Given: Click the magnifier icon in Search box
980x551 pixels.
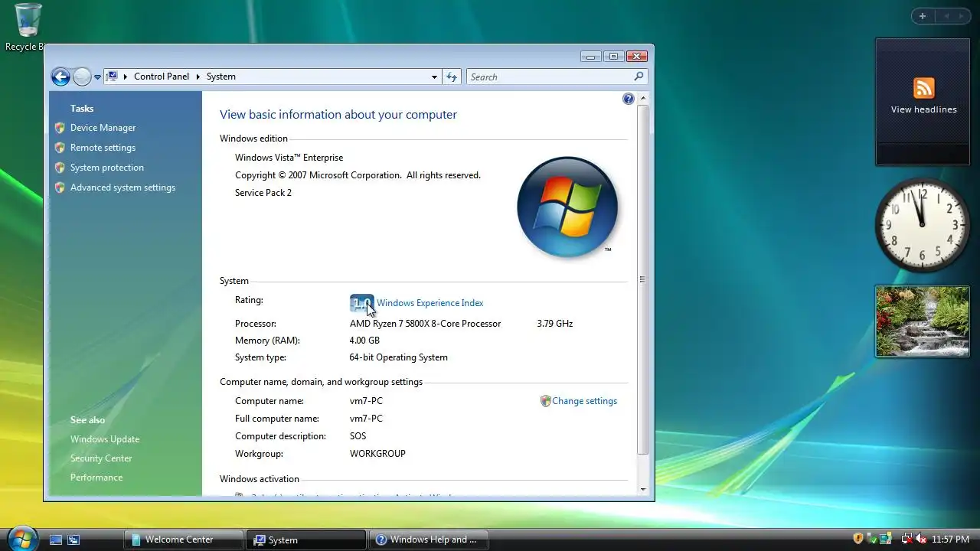Looking at the screenshot, I should click(639, 77).
